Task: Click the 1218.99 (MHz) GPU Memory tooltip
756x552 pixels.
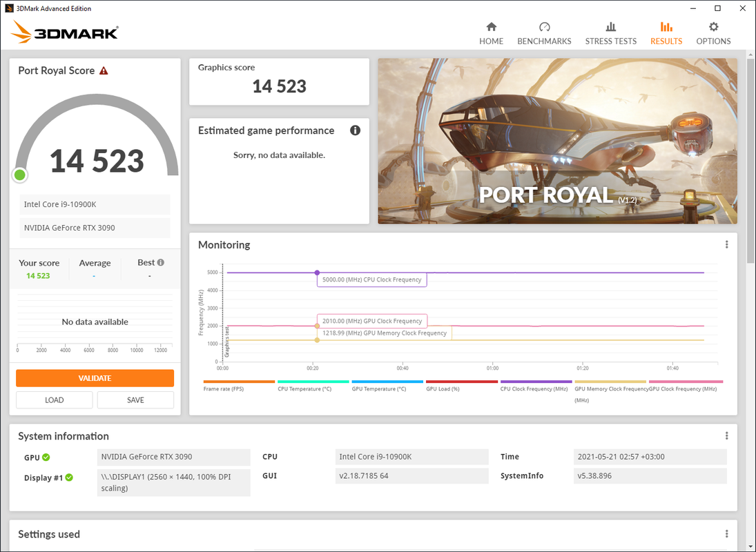Action: [385, 333]
